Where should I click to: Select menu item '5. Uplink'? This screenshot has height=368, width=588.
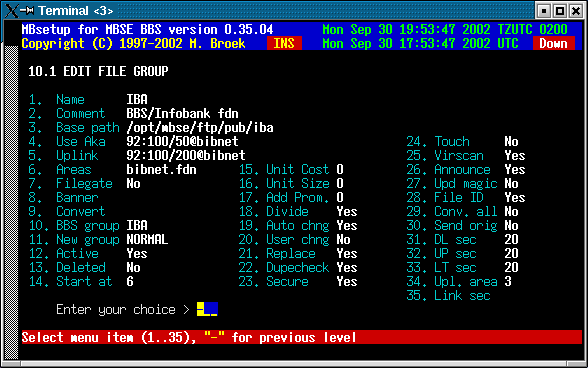point(63,155)
